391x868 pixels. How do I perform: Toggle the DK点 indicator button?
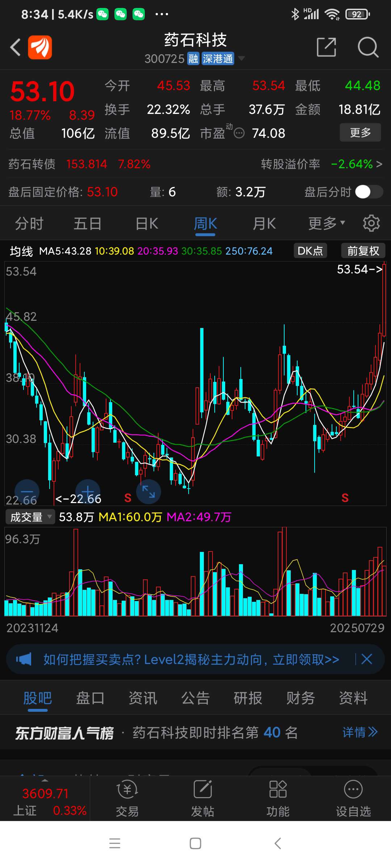tap(310, 251)
